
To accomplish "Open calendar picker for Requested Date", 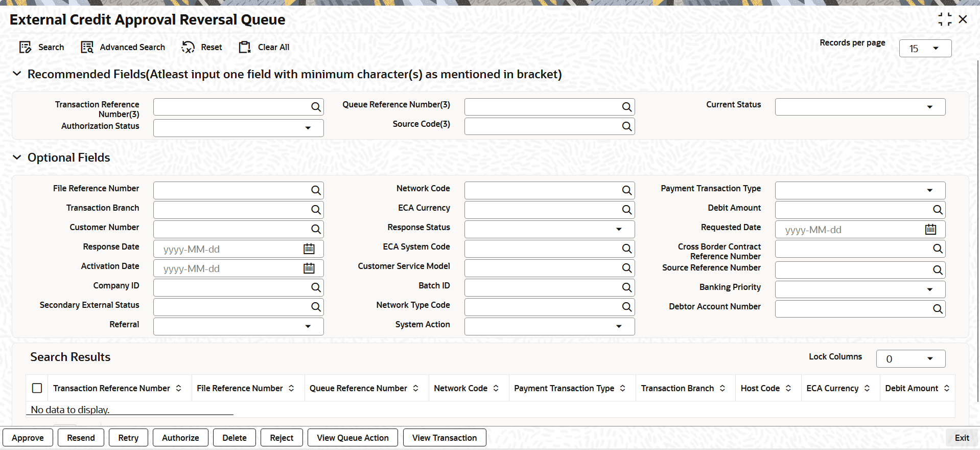I will 930,230.
